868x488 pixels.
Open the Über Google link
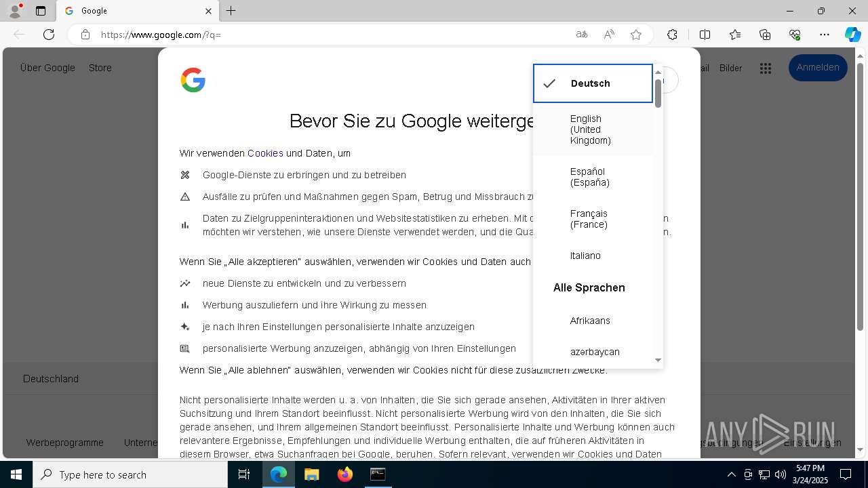coord(47,68)
